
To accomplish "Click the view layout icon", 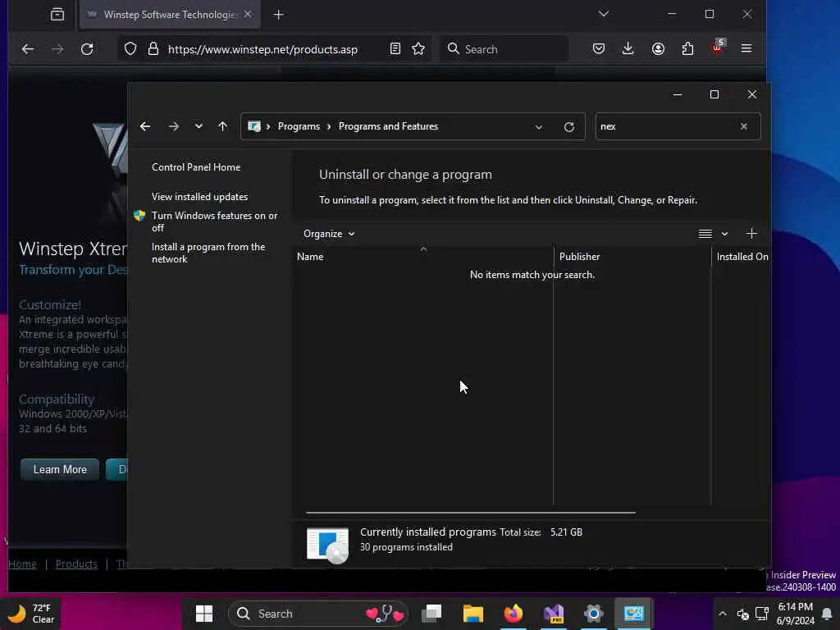I will [x=705, y=234].
